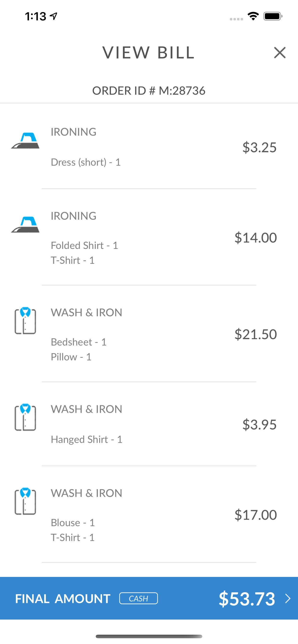Viewport: 298px width, 644px height.
Task: Close the View Bill screen
Action: coord(280,53)
